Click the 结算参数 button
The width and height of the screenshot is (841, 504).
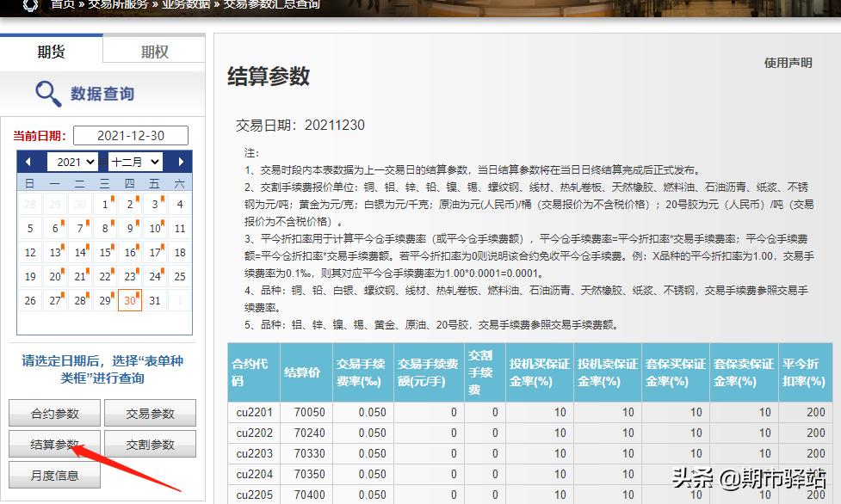click(x=54, y=444)
